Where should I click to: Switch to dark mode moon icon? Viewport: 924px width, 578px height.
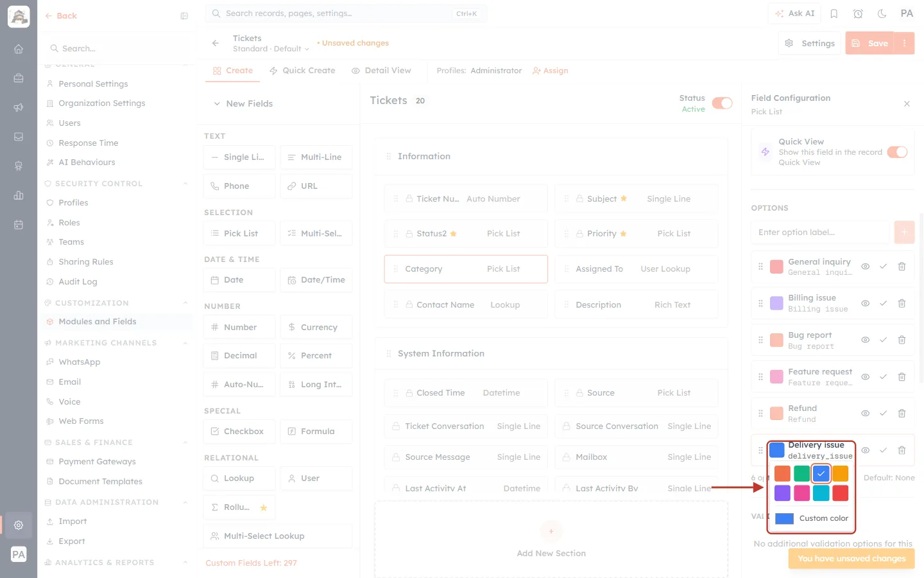[882, 13]
